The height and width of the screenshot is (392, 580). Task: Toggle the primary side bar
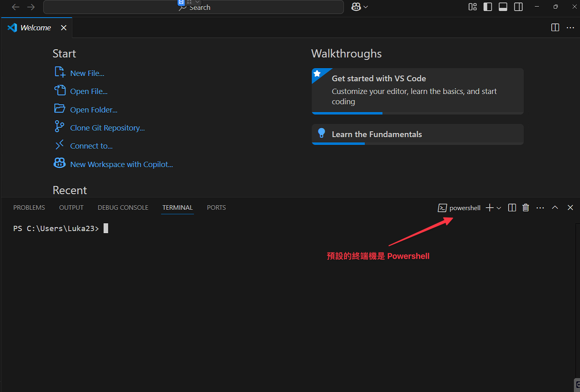tap(488, 7)
